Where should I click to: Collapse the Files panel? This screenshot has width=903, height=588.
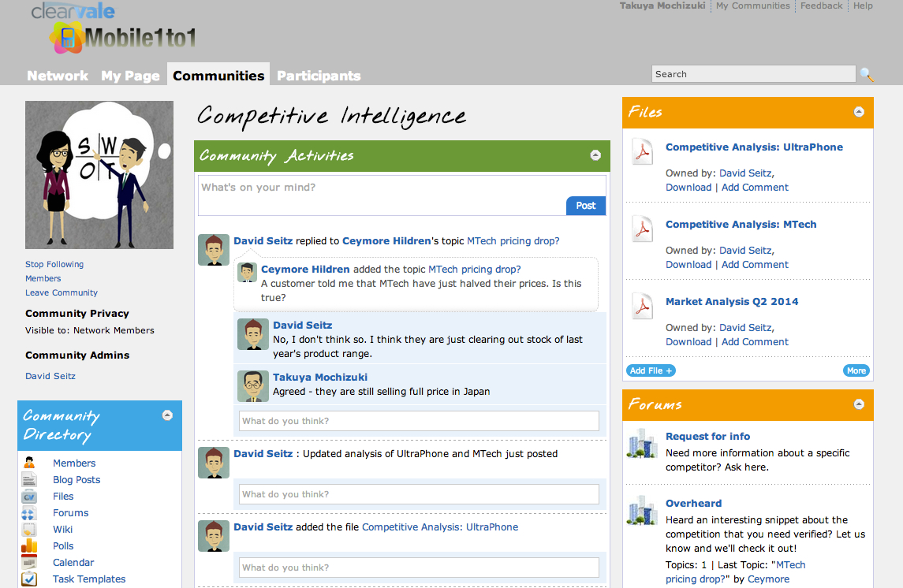[859, 112]
